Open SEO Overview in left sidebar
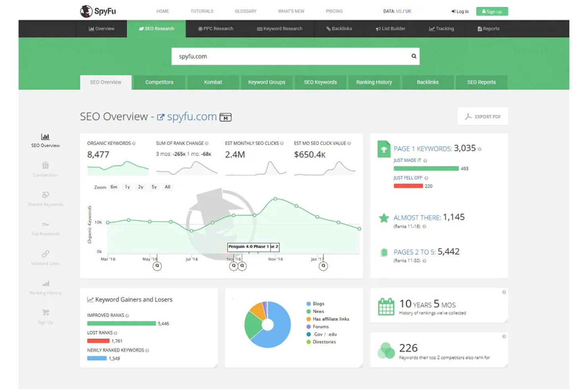Image resolution: width=588 pixels, height=392 pixels. pos(45,141)
